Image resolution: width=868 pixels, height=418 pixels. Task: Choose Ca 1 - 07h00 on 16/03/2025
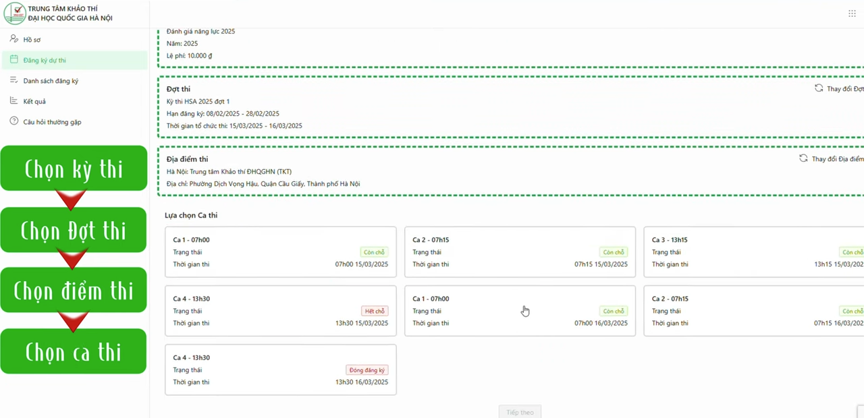(520, 310)
